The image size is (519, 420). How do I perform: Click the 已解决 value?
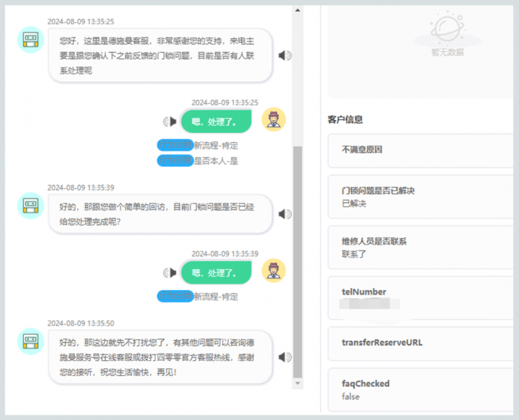pos(354,203)
